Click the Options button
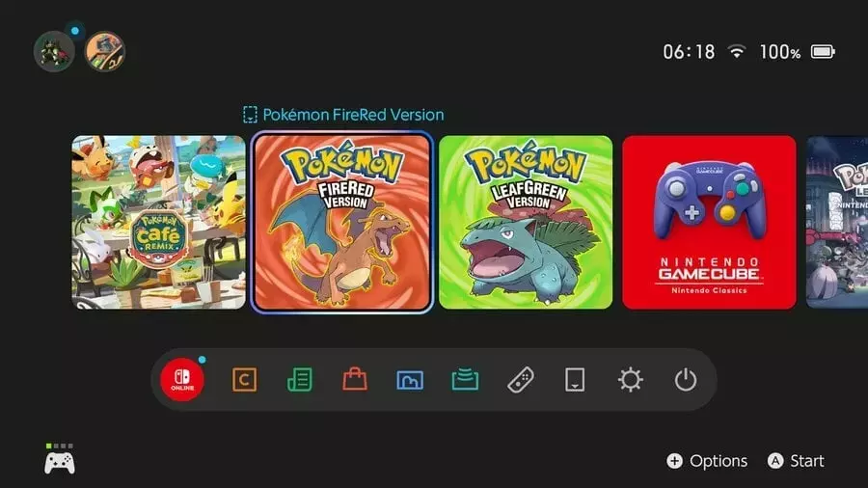 point(707,461)
